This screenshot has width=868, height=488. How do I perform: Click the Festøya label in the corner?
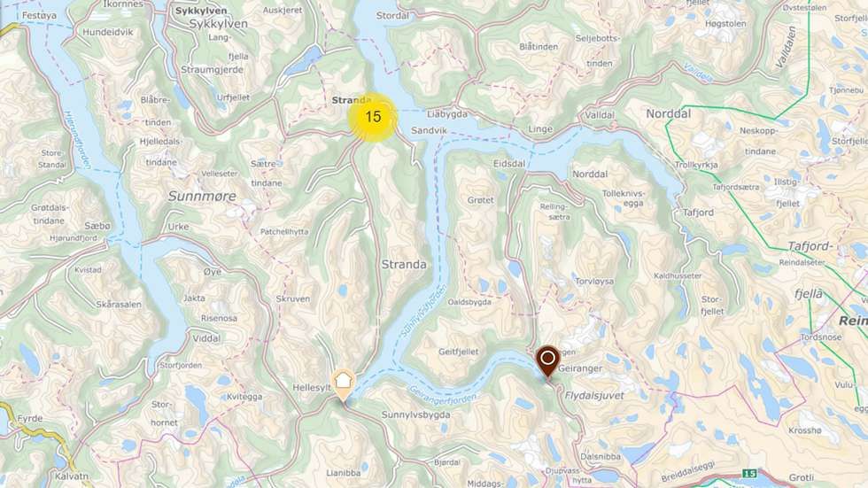(39, 15)
